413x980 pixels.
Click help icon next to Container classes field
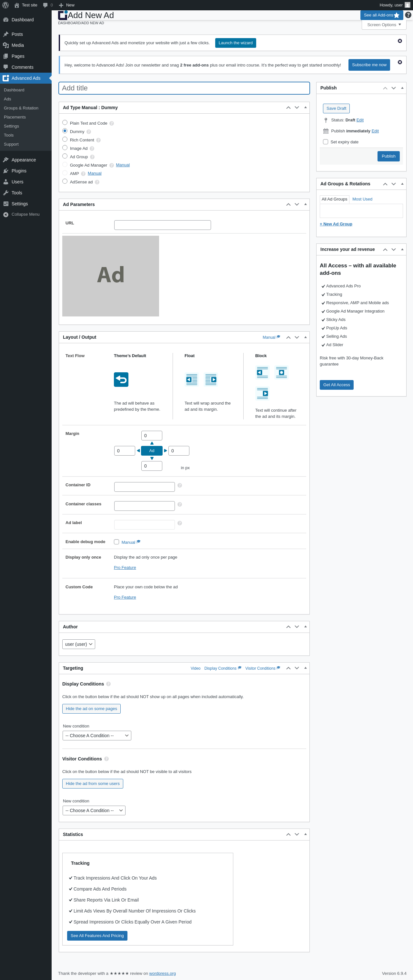tap(179, 504)
